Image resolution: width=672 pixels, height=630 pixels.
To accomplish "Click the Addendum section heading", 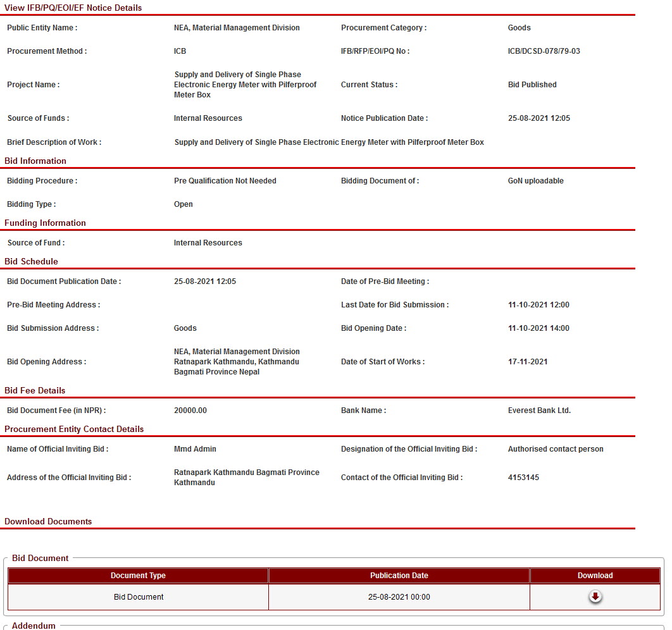I will pos(34,626).
